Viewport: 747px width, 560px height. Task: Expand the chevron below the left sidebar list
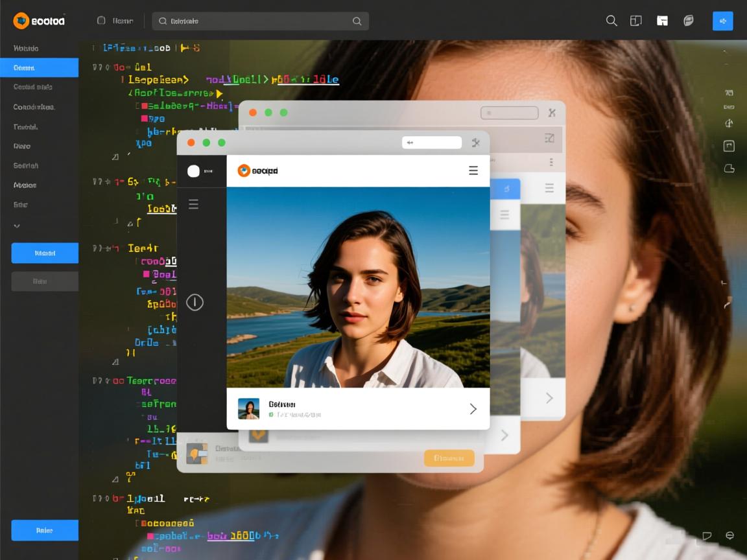pyautogui.click(x=17, y=226)
